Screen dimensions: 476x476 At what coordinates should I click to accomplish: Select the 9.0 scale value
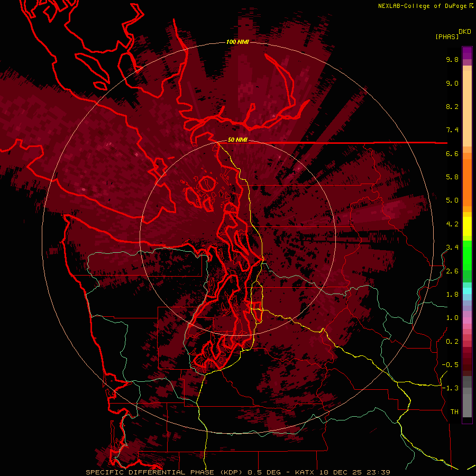[452, 83]
